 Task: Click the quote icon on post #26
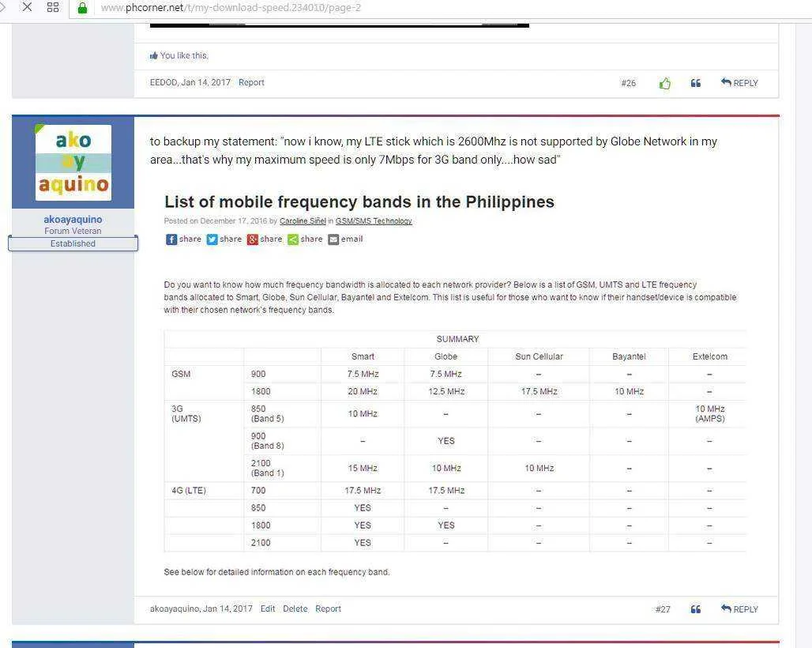click(695, 83)
